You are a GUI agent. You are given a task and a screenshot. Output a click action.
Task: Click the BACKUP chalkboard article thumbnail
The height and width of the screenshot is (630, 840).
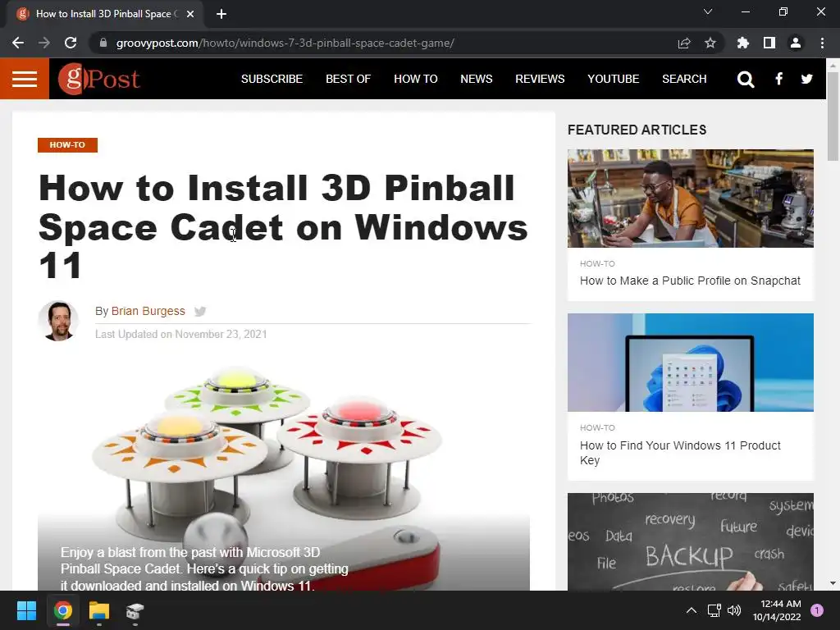[691, 541]
